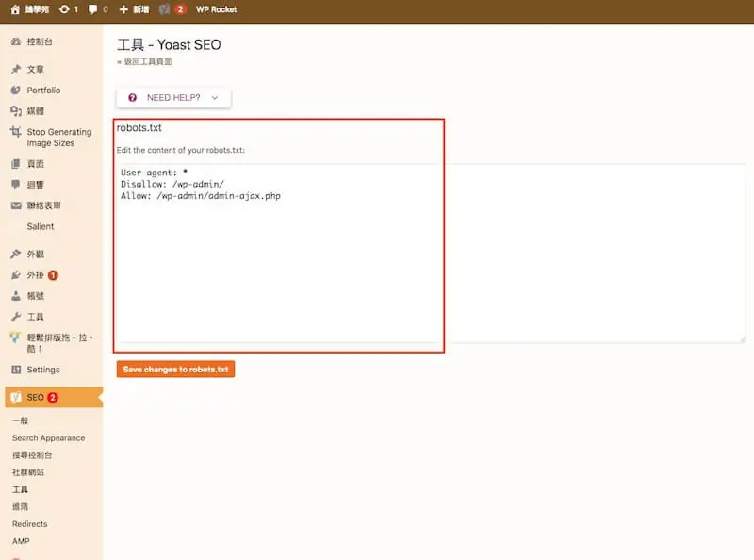Click the Settings grid icon in sidebar
754x560 pixels.
(x=16, y=370)
